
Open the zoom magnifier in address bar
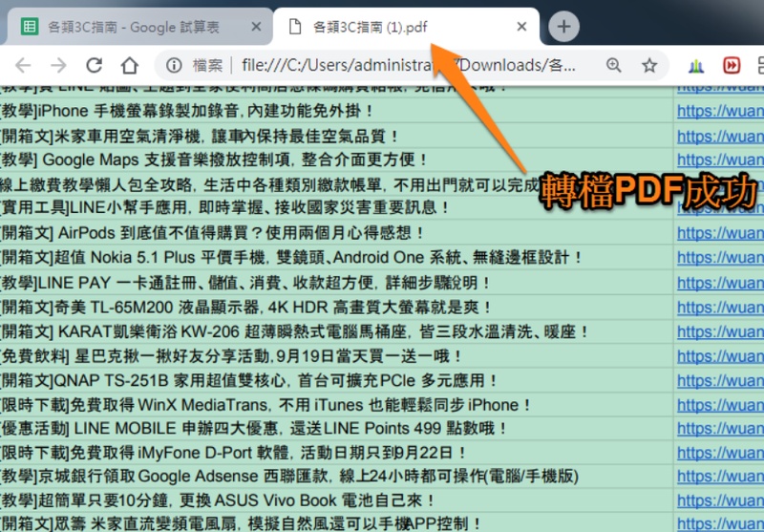click(613, 65)
